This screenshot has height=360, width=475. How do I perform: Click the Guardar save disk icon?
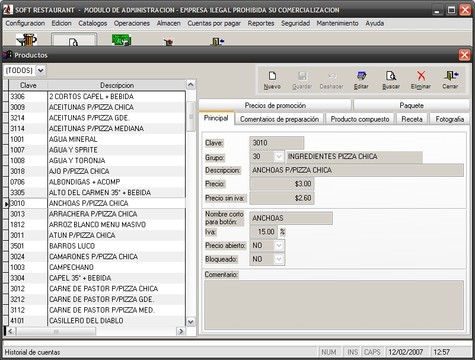click(302, 76)
